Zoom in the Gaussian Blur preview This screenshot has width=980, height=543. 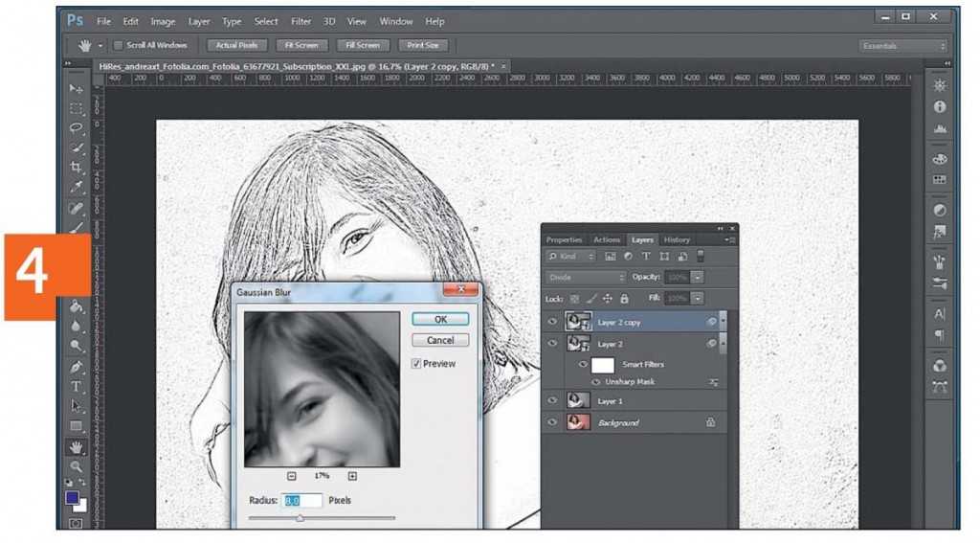pyautogui.click(x=352, y=476)
